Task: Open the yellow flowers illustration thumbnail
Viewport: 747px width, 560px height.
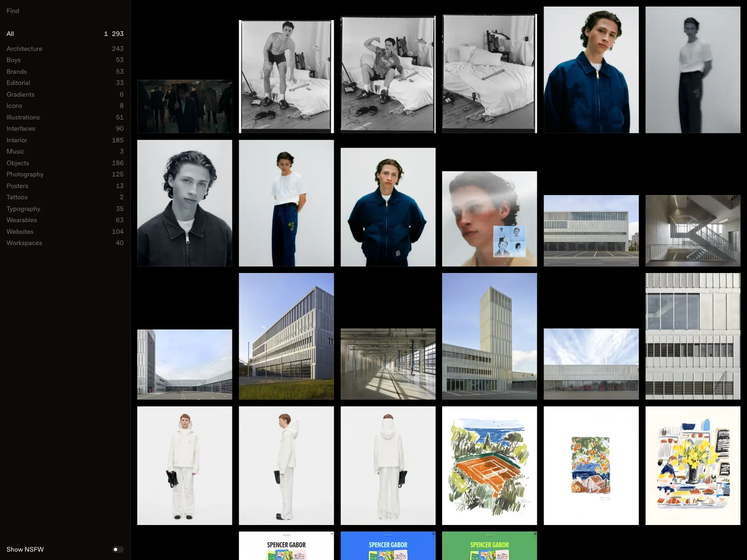Action: coord(693,466)
